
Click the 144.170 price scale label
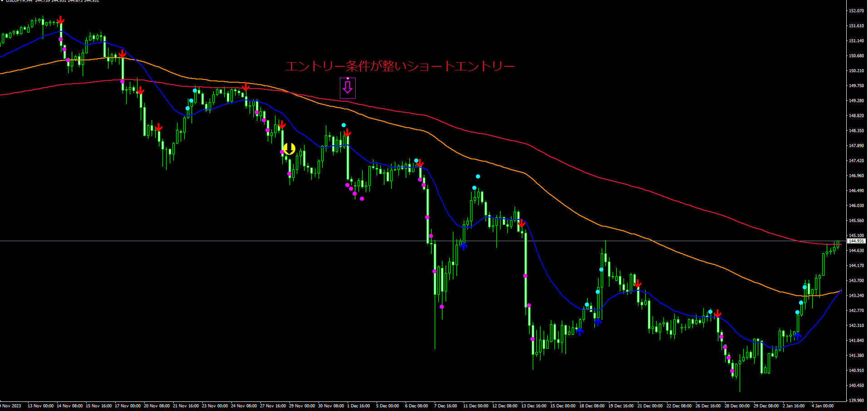856,266
